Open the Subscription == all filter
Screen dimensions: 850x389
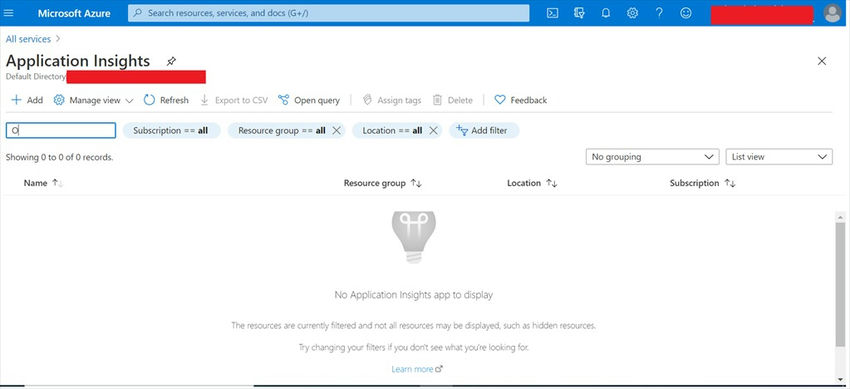click(x=171, y=131)
